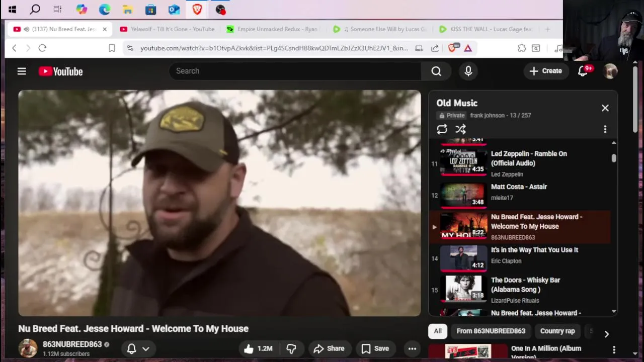The height and width of the screenshot is (362, 644).
Task: Show more filter chips with arrow
Action: click(607, 334)
